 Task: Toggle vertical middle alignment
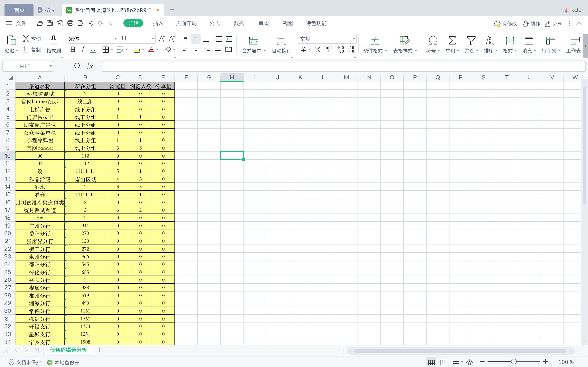pos(196,39)
